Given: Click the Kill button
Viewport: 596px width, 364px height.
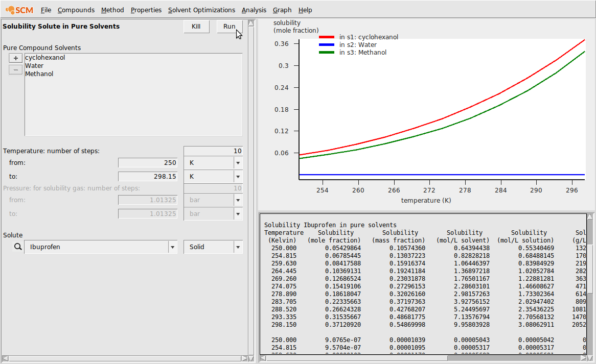Looking at the screenshot, I should pyautogui.click(x=196, y=27).
